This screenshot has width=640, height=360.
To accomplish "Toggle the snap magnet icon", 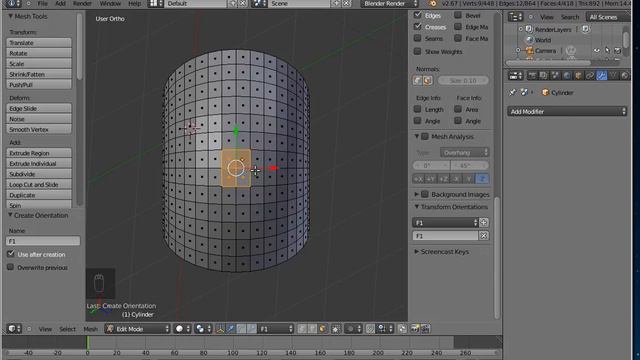I will [371, 329].
